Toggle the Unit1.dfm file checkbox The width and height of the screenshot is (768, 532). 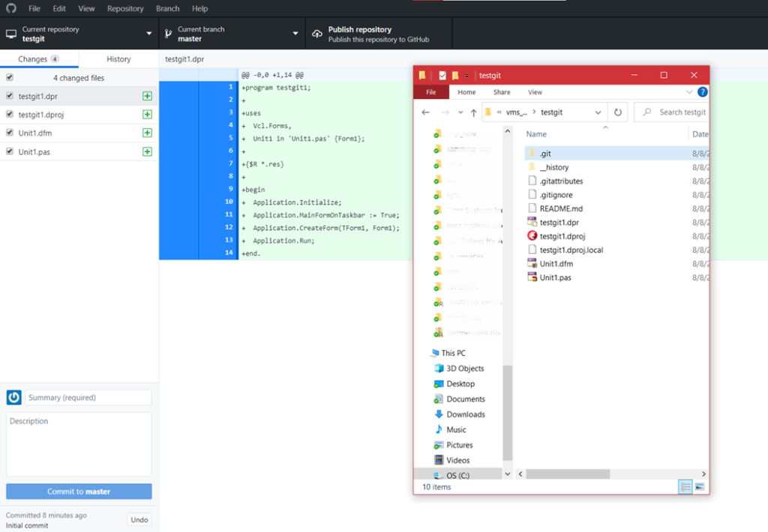9,133
